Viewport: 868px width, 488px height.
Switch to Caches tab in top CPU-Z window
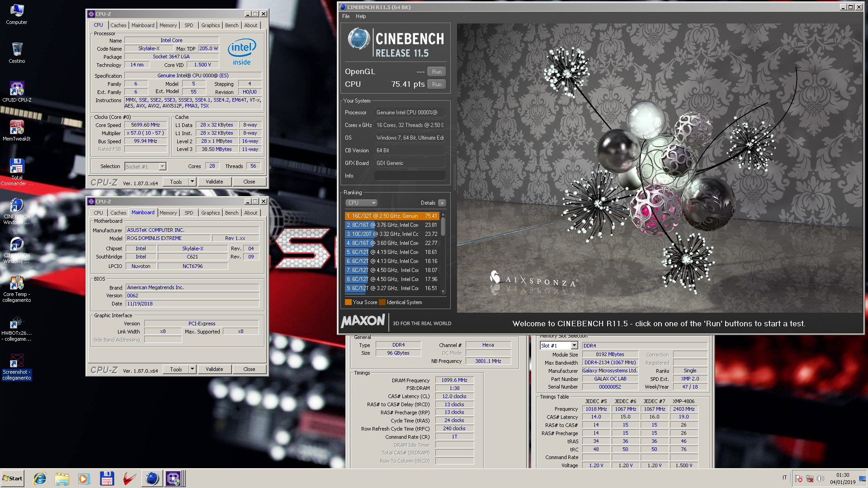118,25
